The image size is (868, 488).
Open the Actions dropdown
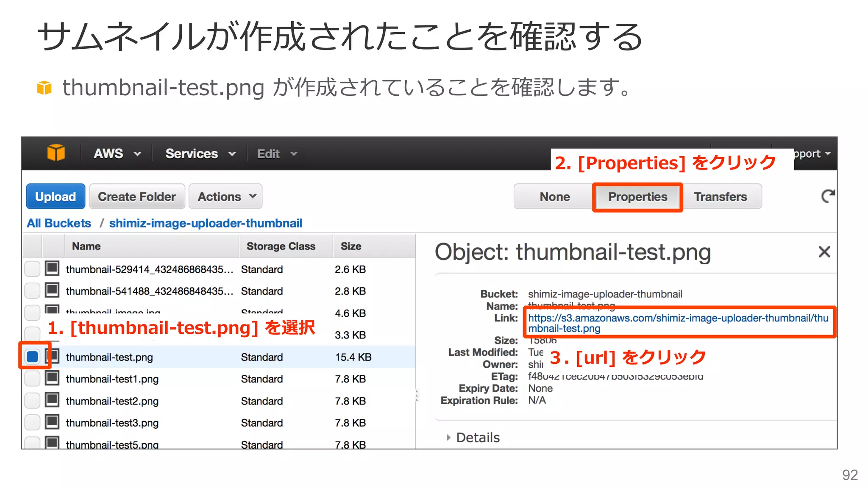(225, 196)
